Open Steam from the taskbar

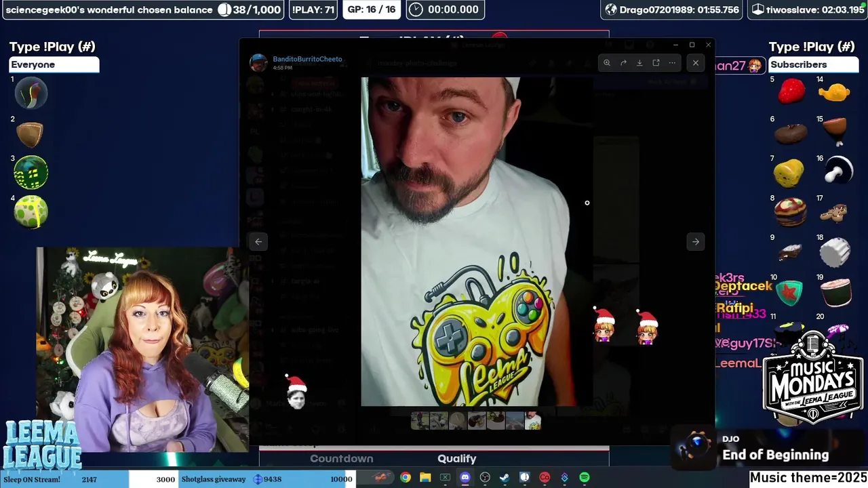[x=505, y=478]
